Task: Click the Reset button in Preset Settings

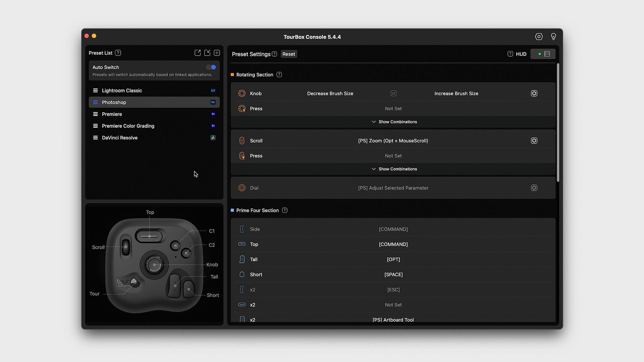Action: click(288, 54)
